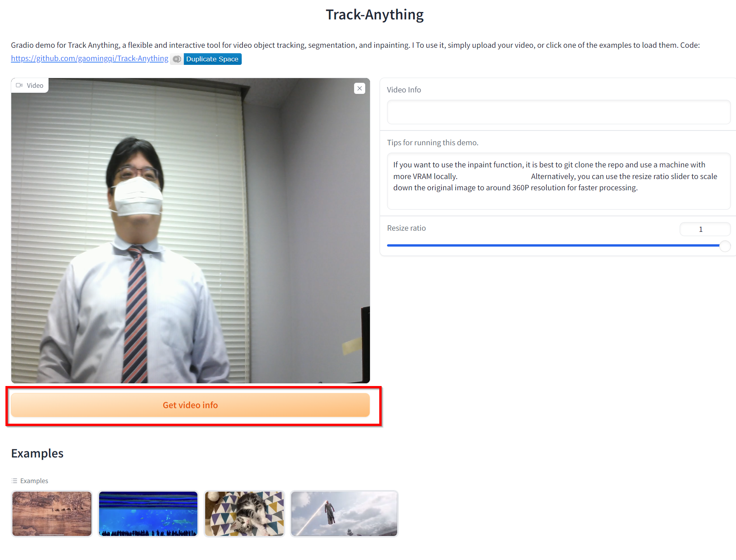Click the Resize ratio number box
736x560 pixels.
705,229
